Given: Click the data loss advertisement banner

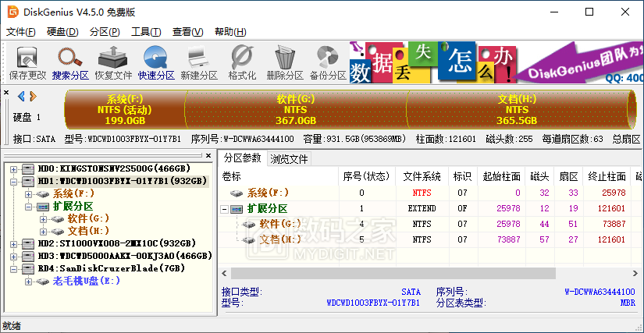Looking at the screenshot, I should 496,62.
